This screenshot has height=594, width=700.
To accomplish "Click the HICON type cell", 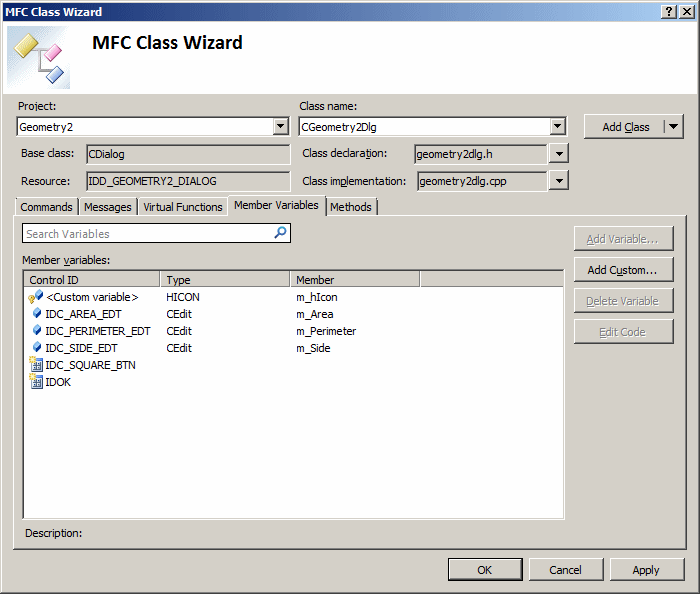I will tap(183, 297).
